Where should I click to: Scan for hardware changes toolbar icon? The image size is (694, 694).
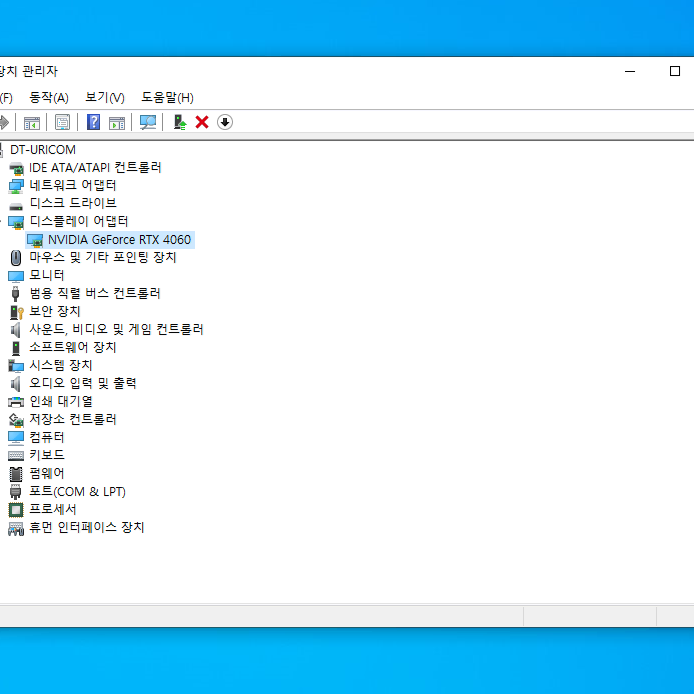(x=148, y=122)
